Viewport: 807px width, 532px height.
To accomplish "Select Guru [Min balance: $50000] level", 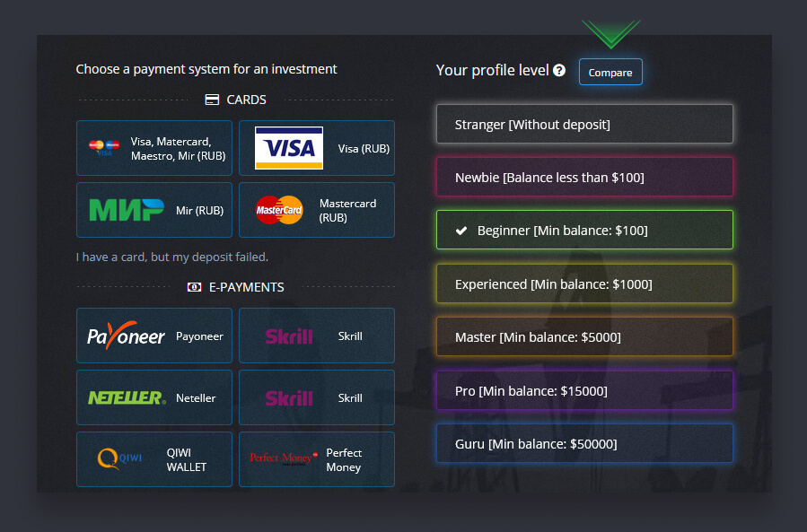I will 583,443.
